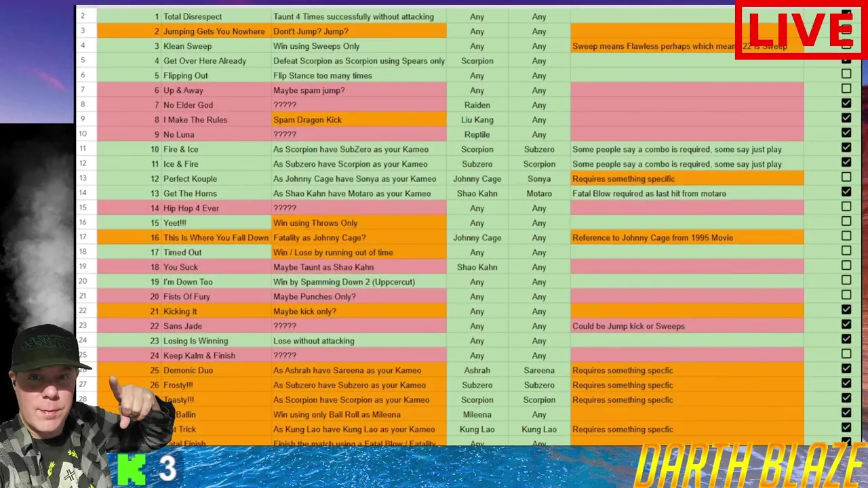Viewport: 868px width, 488px height.
Task: Mark Timed Out as completed
Action: pos(846,251)
